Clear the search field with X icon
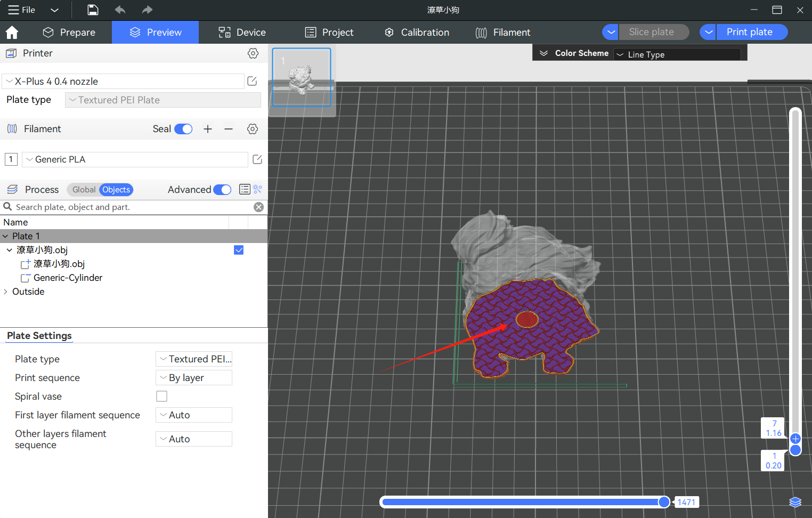This screenshot has width=812, height=518. (258, 207)
